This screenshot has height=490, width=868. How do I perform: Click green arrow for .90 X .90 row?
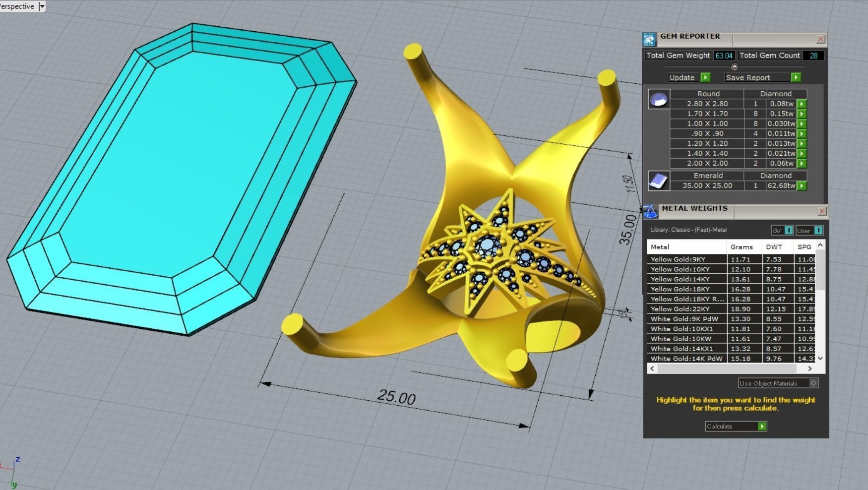[802, 133]
